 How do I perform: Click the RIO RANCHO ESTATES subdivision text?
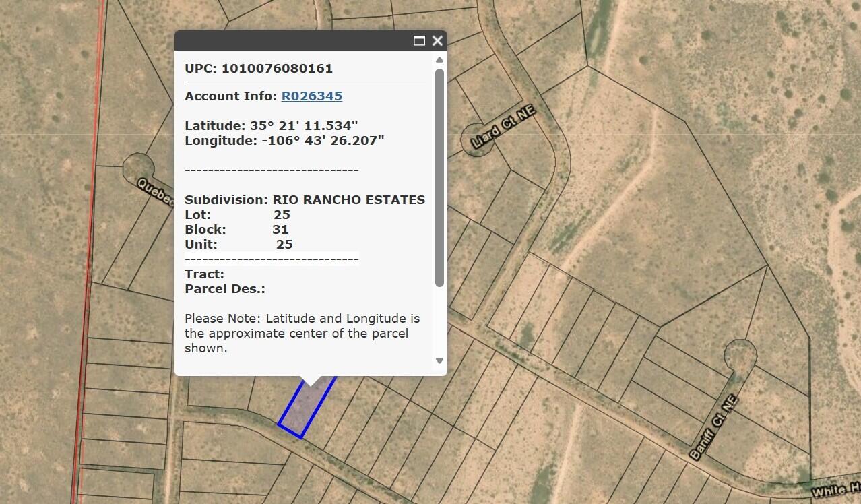(x=348, y=199)
